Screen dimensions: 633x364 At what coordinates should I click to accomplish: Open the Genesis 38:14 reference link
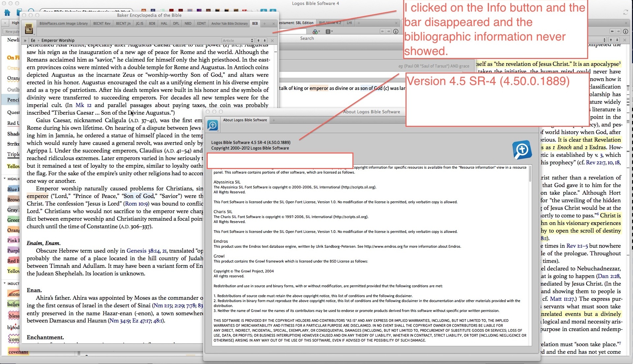[x=143, y=251]
